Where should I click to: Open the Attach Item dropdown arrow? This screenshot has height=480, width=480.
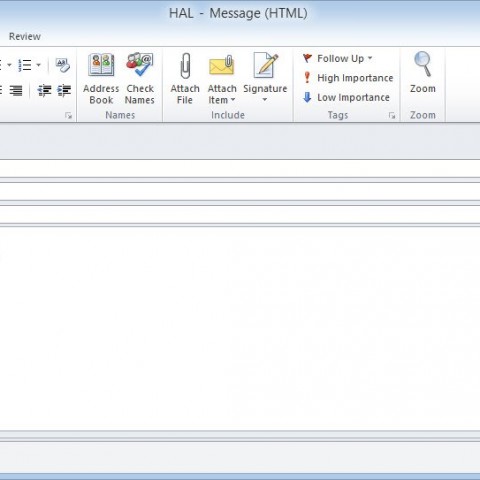click(233, 99)
